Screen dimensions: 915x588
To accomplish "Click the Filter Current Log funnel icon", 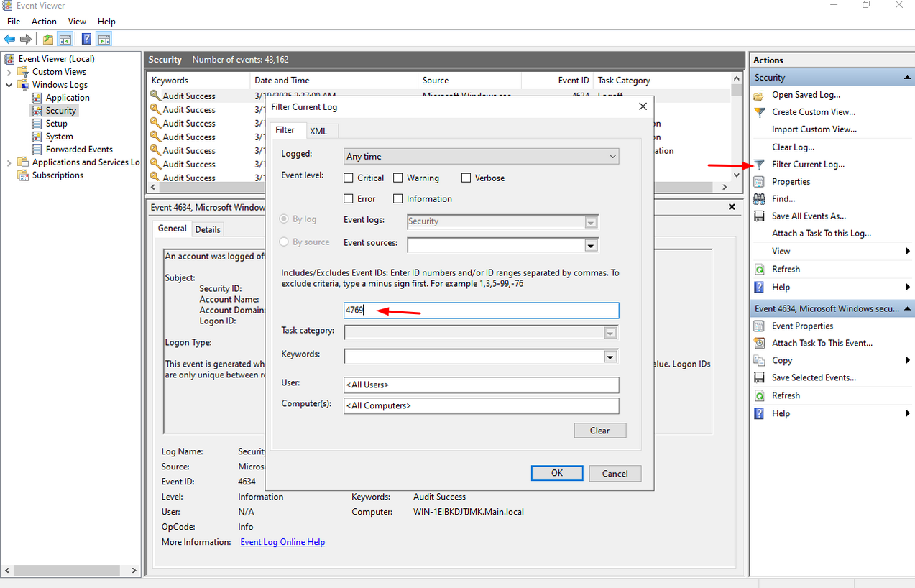I will pyautogui.click(x=759, y=165).
